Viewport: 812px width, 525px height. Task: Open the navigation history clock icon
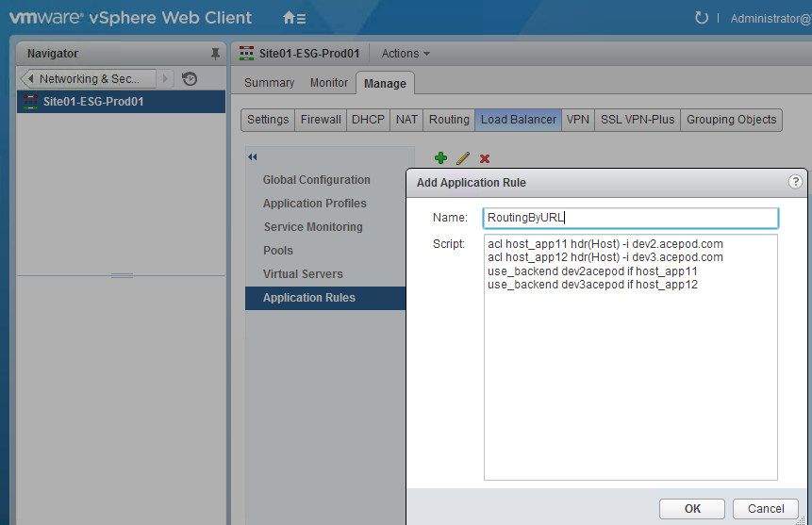(x=190, y=78)
